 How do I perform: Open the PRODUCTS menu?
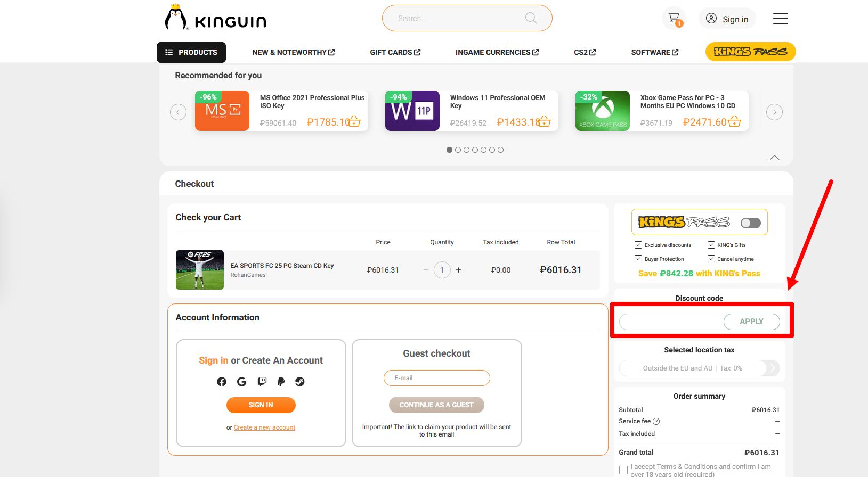[191, 52]
